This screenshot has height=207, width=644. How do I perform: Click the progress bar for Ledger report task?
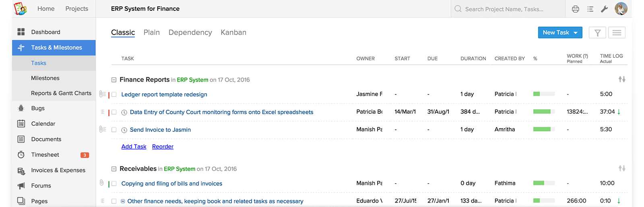point(544,94)
